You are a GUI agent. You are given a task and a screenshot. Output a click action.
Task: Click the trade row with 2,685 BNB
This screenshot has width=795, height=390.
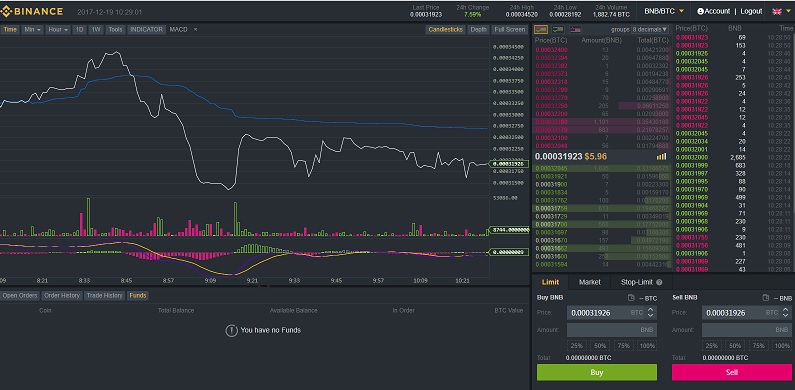[734, 158]
